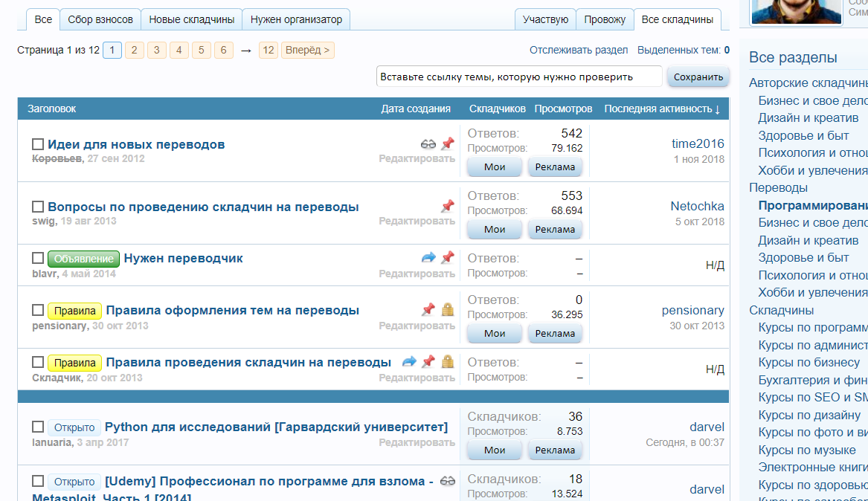Jump to last page 12
This screenshot has width=868, height=501.
269,50
